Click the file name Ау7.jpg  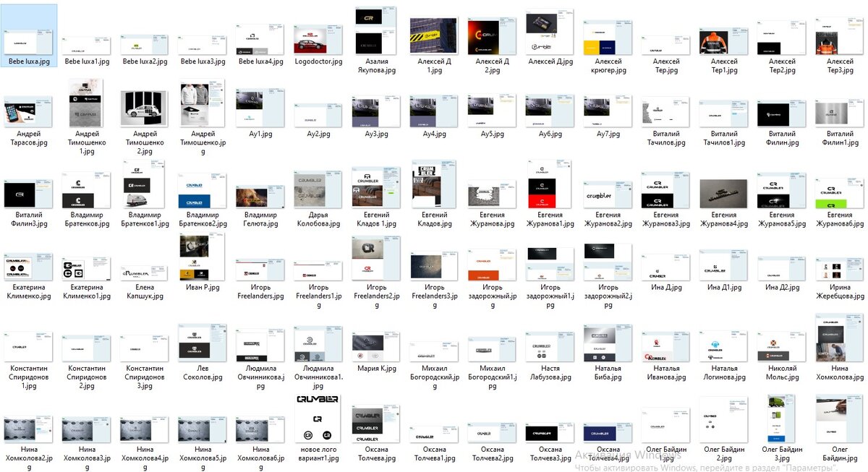[x=608, y=134]
